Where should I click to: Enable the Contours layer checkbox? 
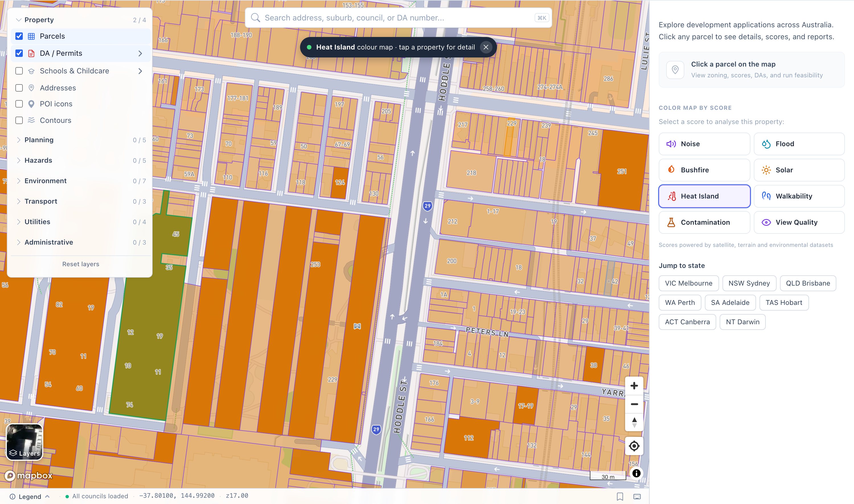pos(19,120)
